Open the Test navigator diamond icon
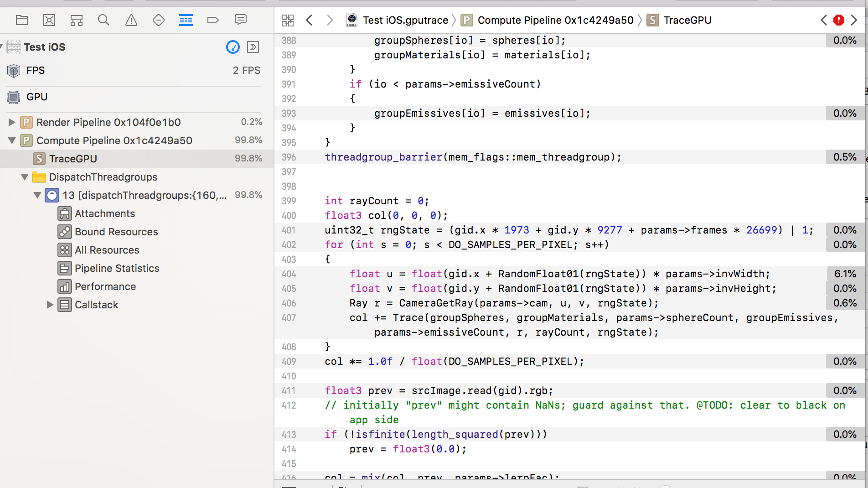The width and height of the screenshot is (868, 488). click(159, 20)
